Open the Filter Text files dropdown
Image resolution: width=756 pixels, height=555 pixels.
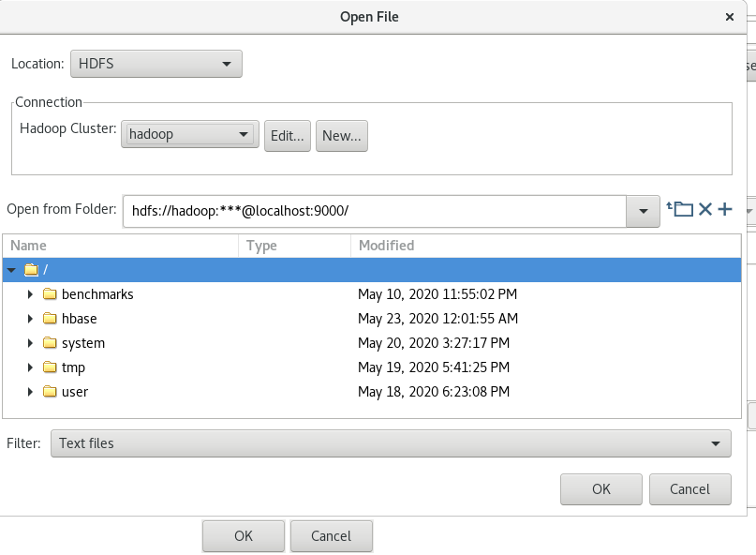click(391, 443)
